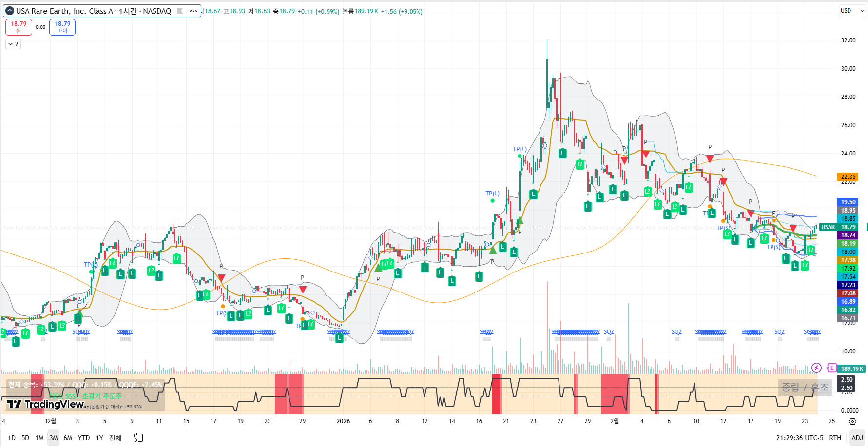Click the 10.00 price axis label

point(848,351)
